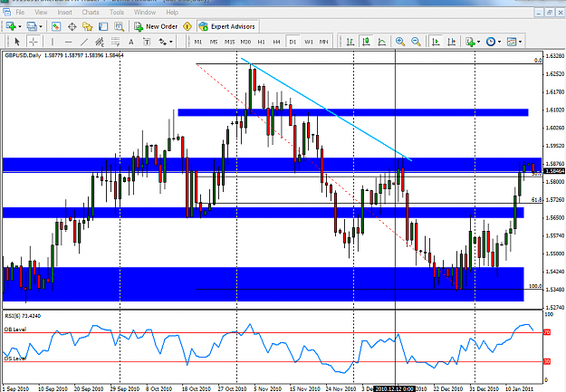
Task: Switch to the M5 timeframe
Action: [214, 42]
